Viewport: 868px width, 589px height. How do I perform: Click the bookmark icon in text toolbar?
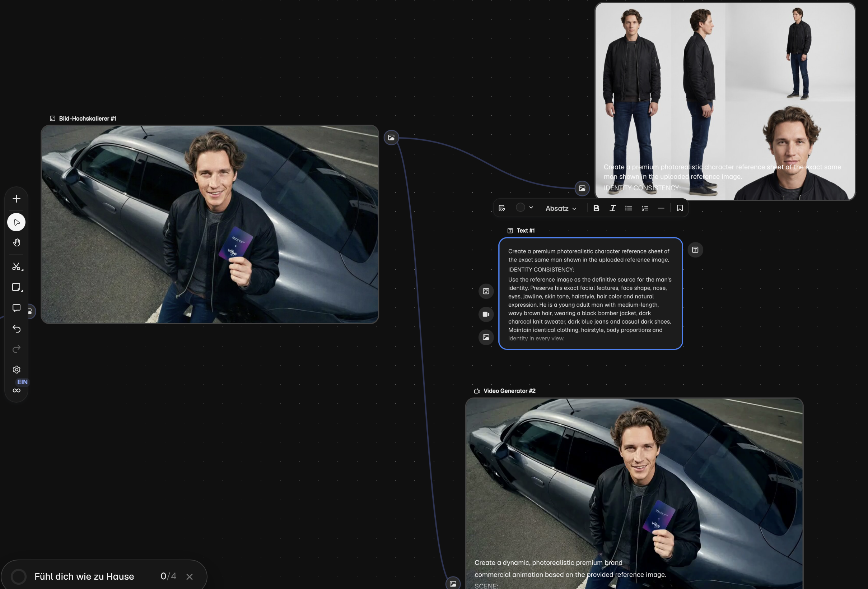680,209
